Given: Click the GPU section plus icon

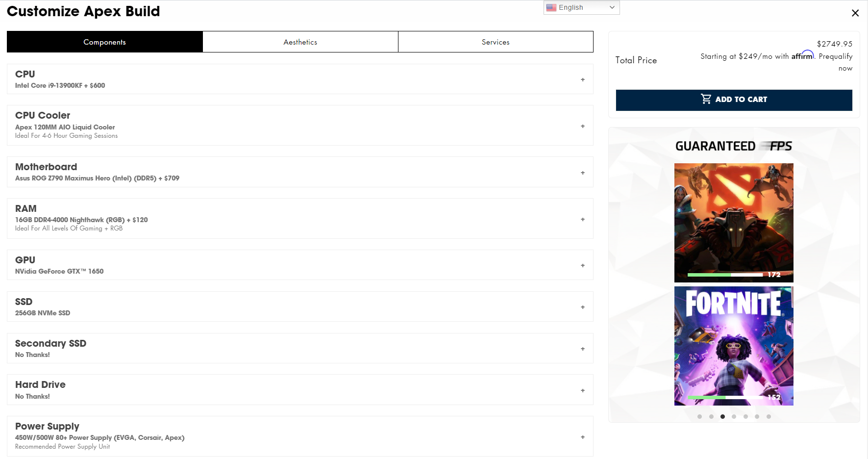Looking at the screenshot, I should (x=582, y=265).
